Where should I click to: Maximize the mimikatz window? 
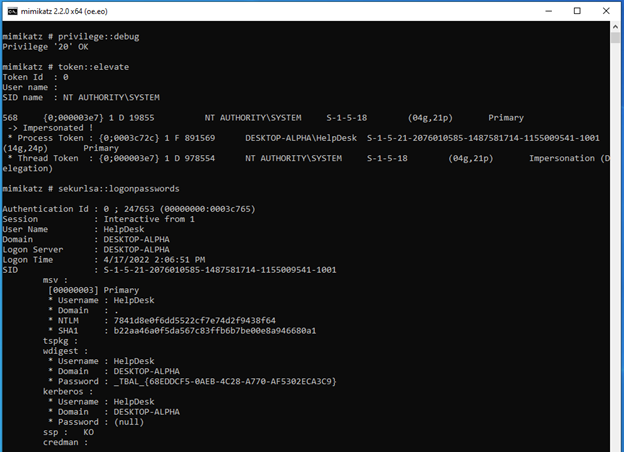pos(577,11)
